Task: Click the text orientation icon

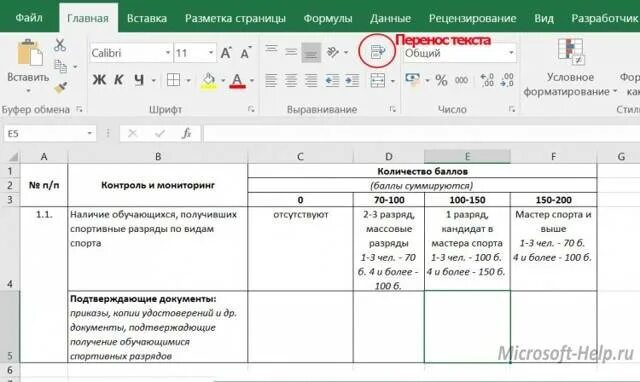Action: tap(333, 52)
